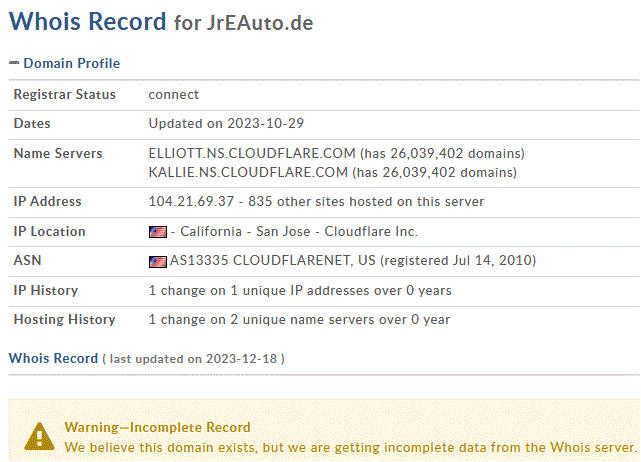641x462 pixels.
Task: Click KALLIE.NS.CLOUDFLARE.COM name server
Action: pos(248,173)
